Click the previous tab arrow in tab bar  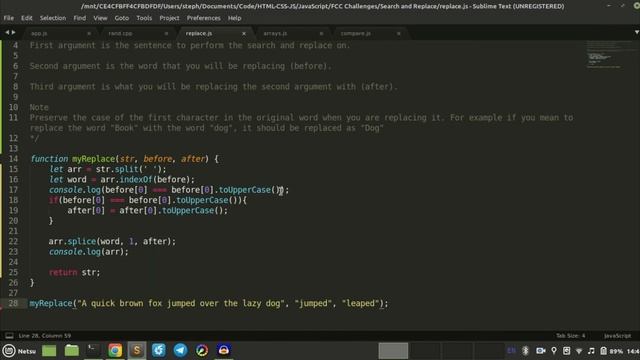7,32
